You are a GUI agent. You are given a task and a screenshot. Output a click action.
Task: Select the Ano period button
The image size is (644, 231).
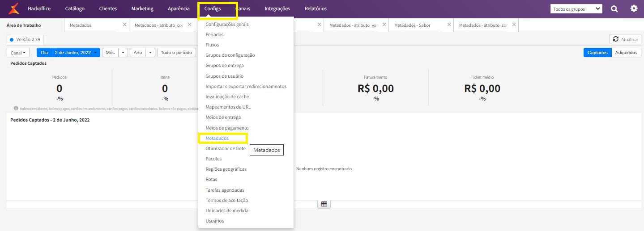(138, 53)
